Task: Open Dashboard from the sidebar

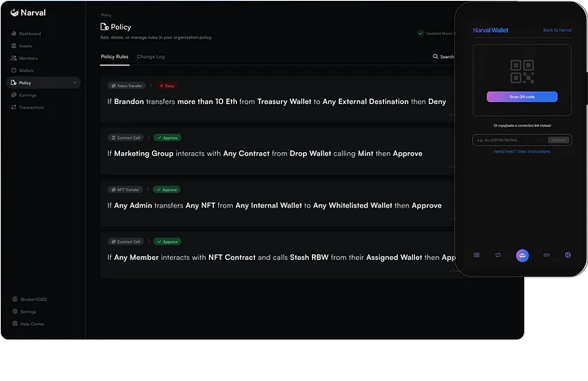Action: 26,34
